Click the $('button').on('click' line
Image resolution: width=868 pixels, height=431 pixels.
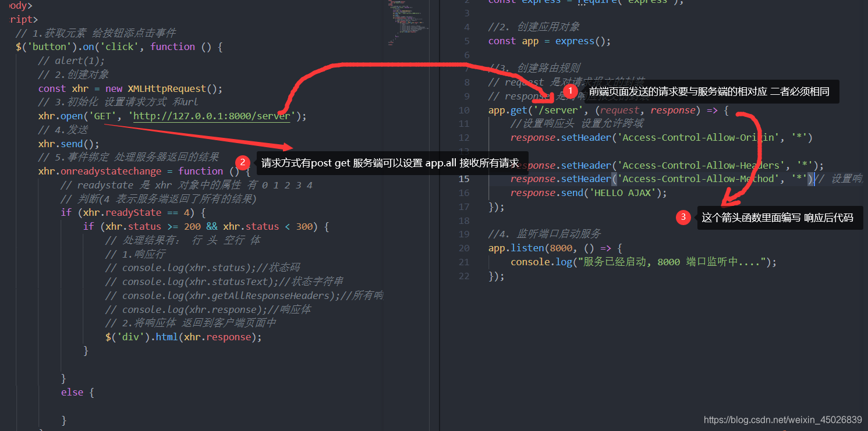click(x=119, y=47)
